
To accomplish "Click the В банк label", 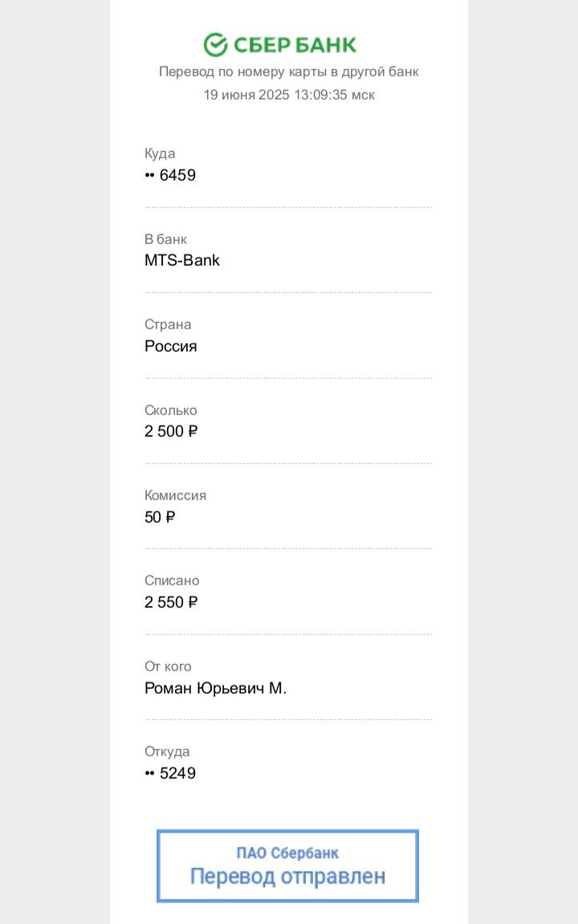I will (x=165, y=239).
